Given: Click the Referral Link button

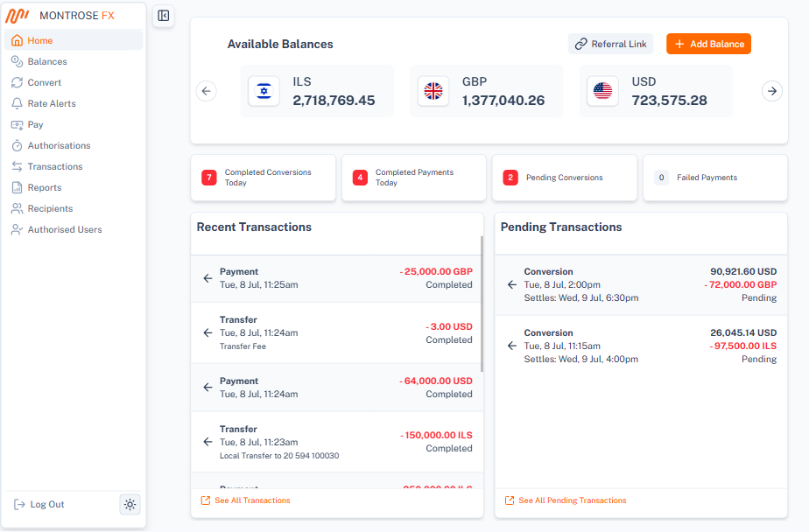Looking at the screenshot, I should tap(610, 44).
